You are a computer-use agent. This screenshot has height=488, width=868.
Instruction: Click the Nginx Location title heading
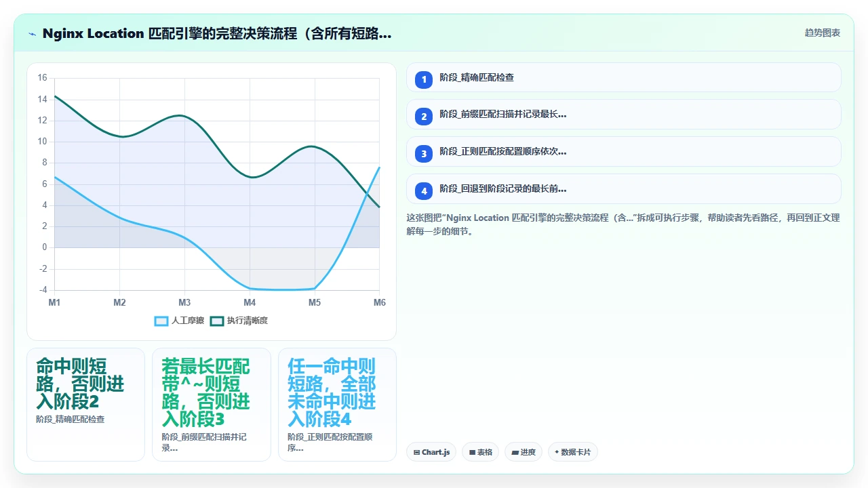(217, 34)
